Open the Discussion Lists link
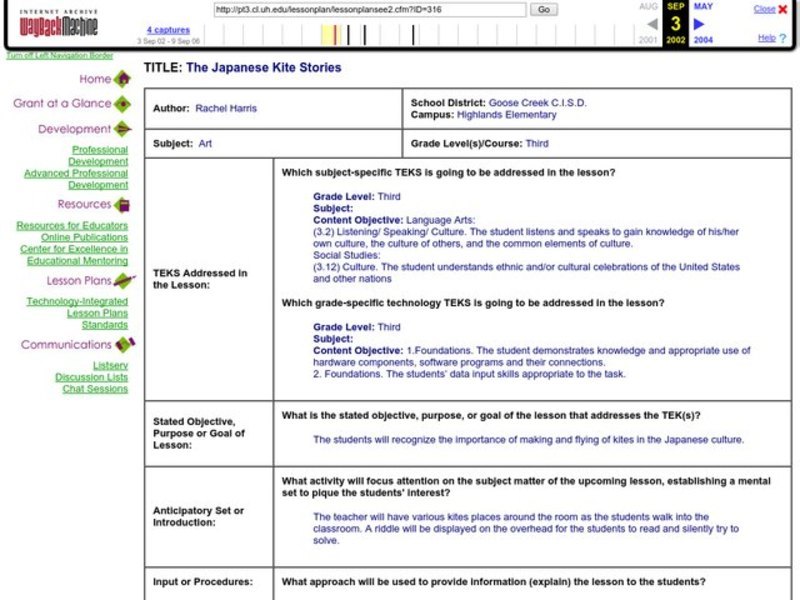The width and height of the screenshot is (800, 600). click(x=91, y=377)
